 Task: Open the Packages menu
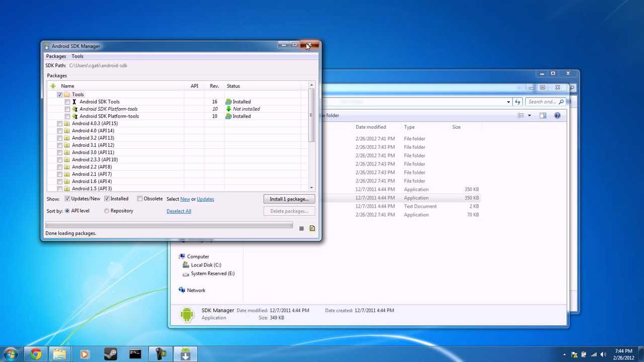coord(56,56)
